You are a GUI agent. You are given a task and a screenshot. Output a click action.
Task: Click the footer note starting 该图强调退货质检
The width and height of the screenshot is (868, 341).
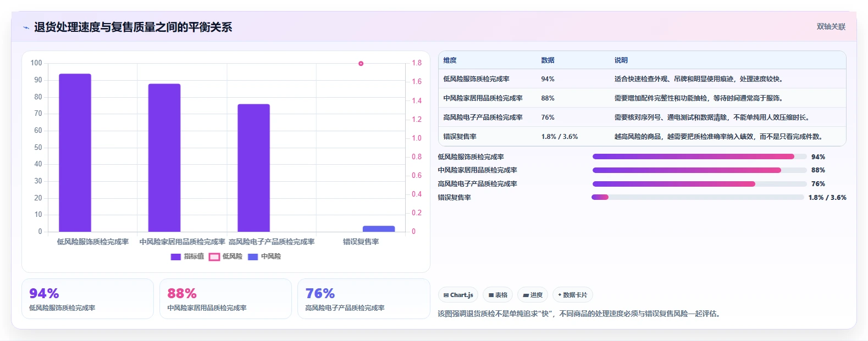(x=579, y=314)
